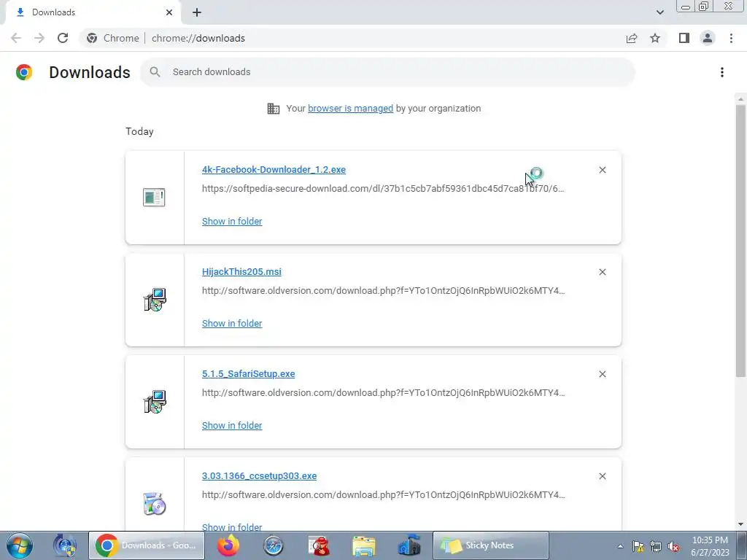Open 4k-Facebook-Downloader_1.2.exe file link

274,169
